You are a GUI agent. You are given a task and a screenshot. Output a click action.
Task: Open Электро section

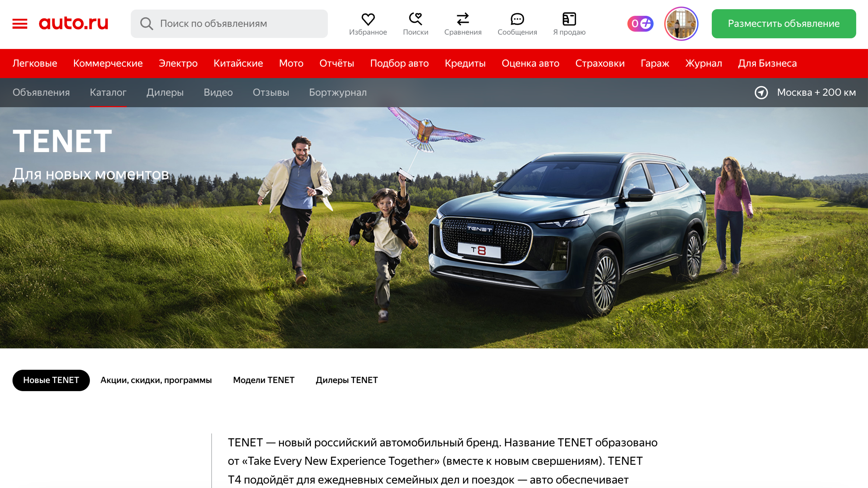(178, 63)
